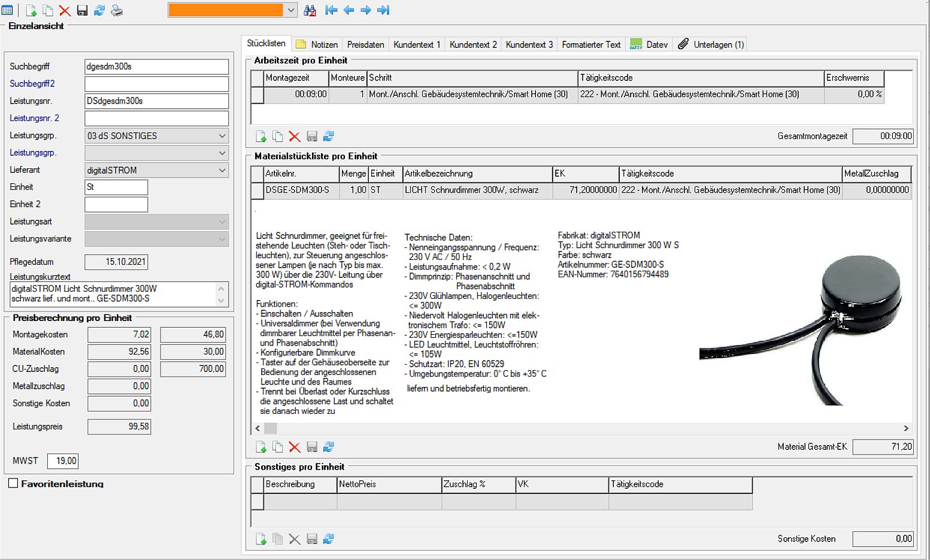Image resolution: width=930 pixels, height=560 pixels.
Task: Refresh the Arbeitszeit pro Einheit list
Action: click(x=329, y=137)
